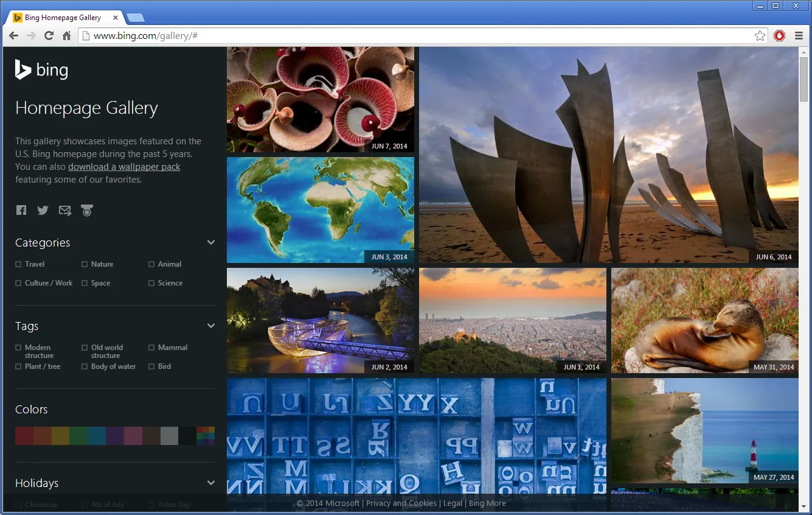This screenshot has width=812, height=515.
Task: Click the Bing Rewards medal icon
Action: tap(87, 211)
